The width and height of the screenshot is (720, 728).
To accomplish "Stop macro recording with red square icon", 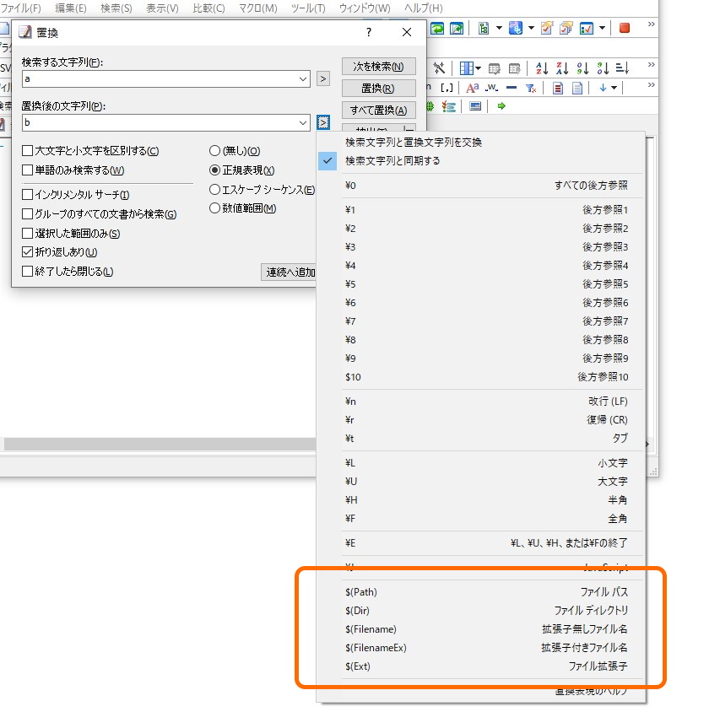I will pyautogui.click(x=624, y=29).
